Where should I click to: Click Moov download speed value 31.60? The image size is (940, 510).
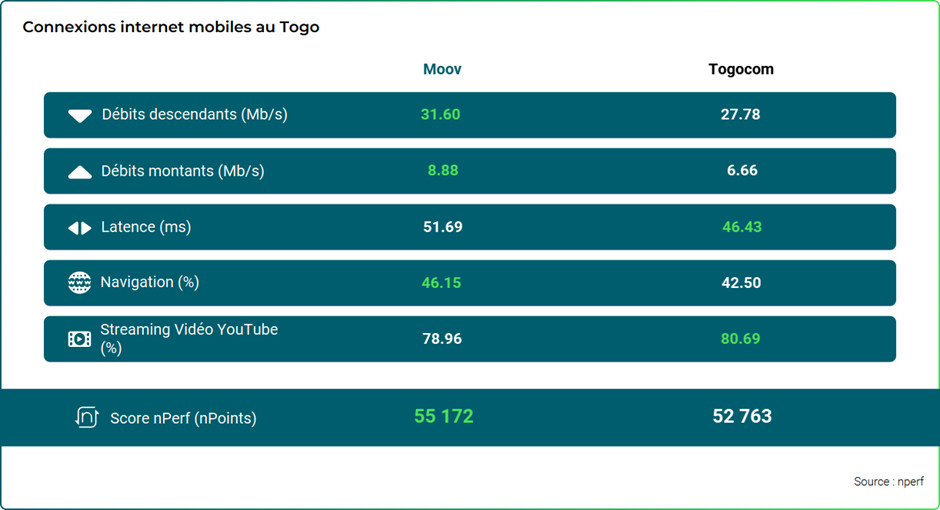click(441, 114)
